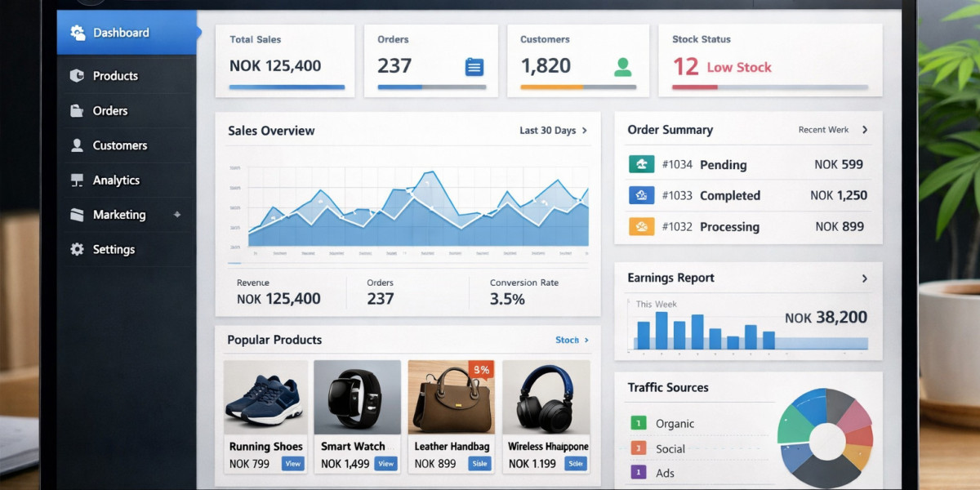Click the Analytics chart icon in sidebar
The width and height of the screenshot is (980, 490).
pyautogui.click(x=78, y=180)
